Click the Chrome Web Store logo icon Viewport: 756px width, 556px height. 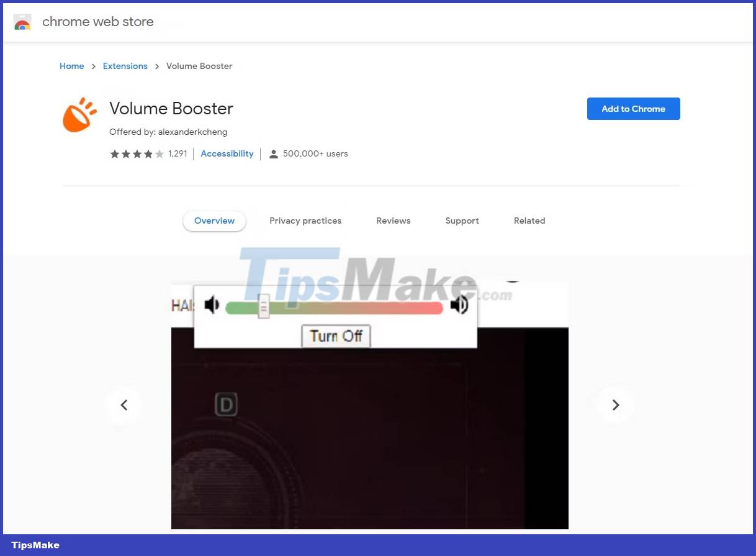pos(22,22)
